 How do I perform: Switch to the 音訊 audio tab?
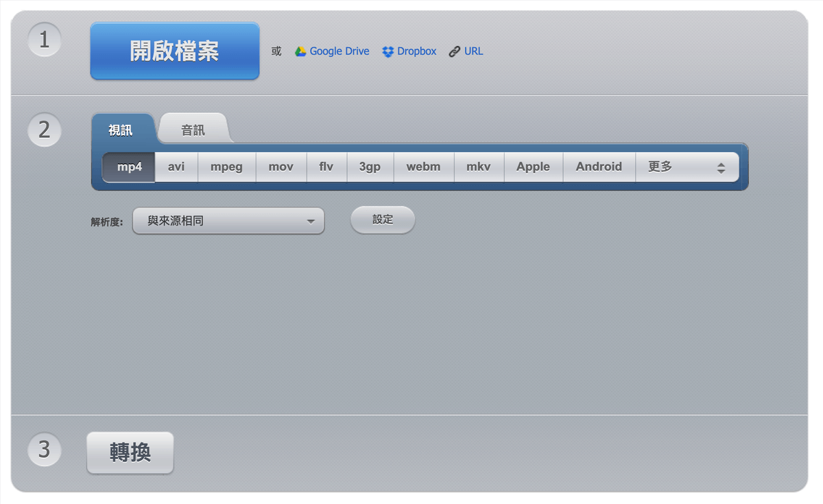[x=193, y=130]
